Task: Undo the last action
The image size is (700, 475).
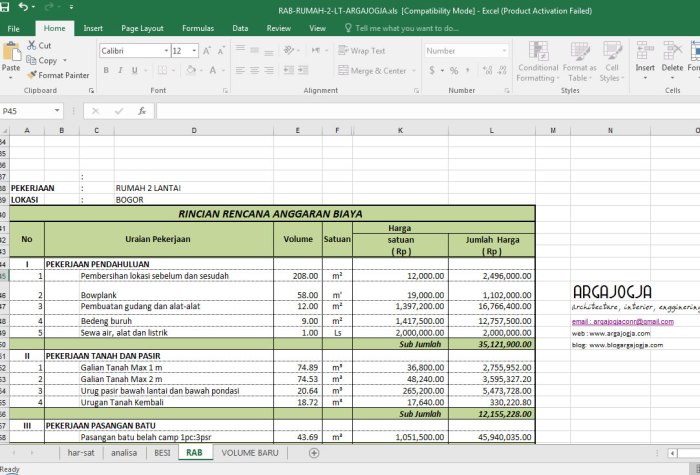Action: (23, 7)
